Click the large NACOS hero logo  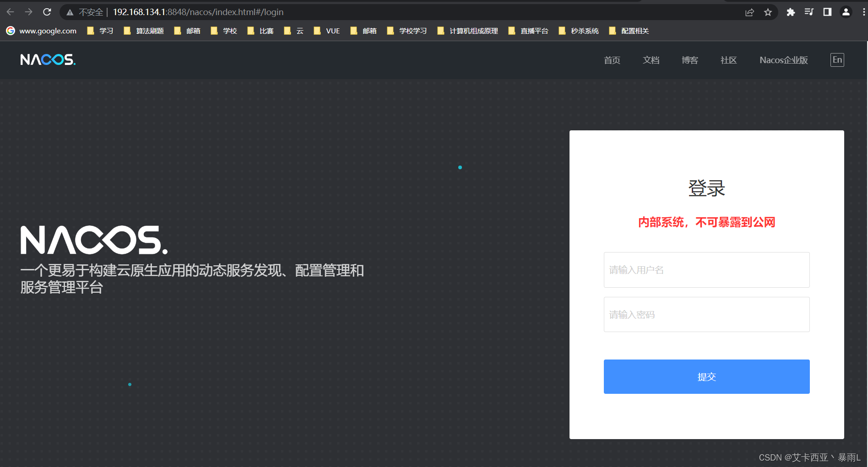94,240
